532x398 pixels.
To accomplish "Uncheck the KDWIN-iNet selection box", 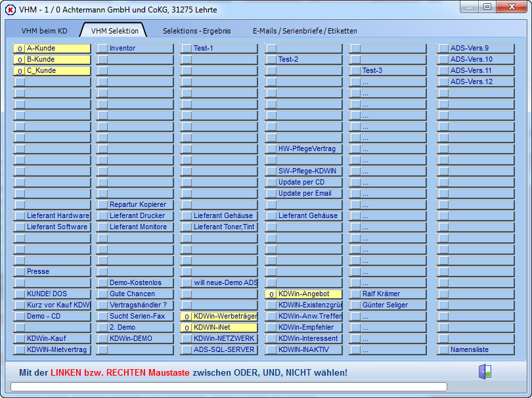I will pyautogui.click(x=187, y=328).
